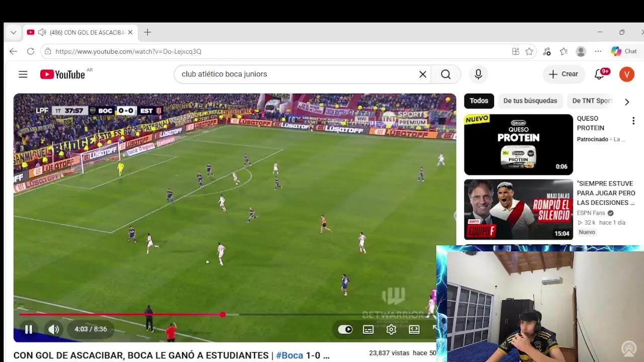Show more filter chips with the arrow
Screen dimensions: 644x362
pyautogui.click(x=627, y=102)
